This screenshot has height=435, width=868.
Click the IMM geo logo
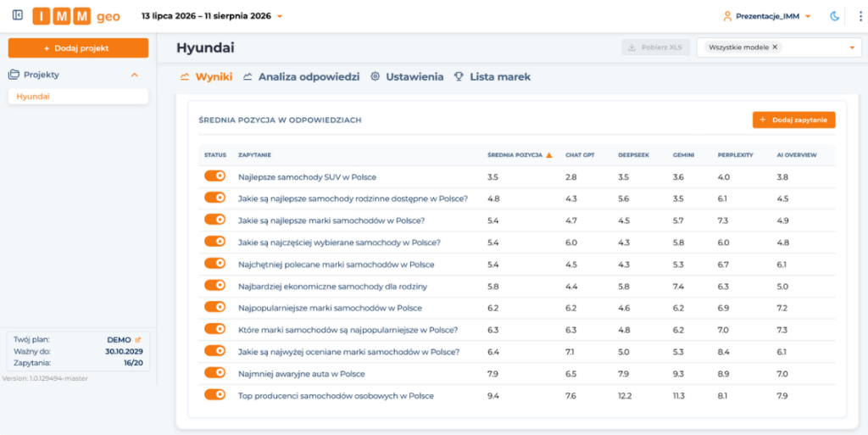pos(76,16)
